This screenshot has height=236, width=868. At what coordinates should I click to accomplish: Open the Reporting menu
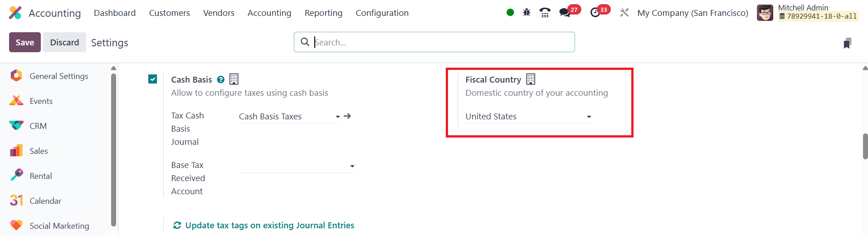coord(323,13)
